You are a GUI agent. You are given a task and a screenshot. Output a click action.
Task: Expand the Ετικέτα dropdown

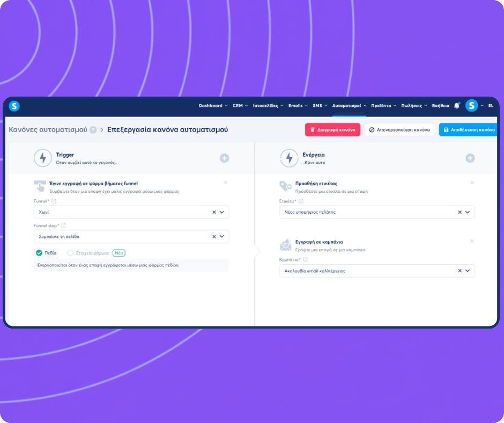coord(468,212)
